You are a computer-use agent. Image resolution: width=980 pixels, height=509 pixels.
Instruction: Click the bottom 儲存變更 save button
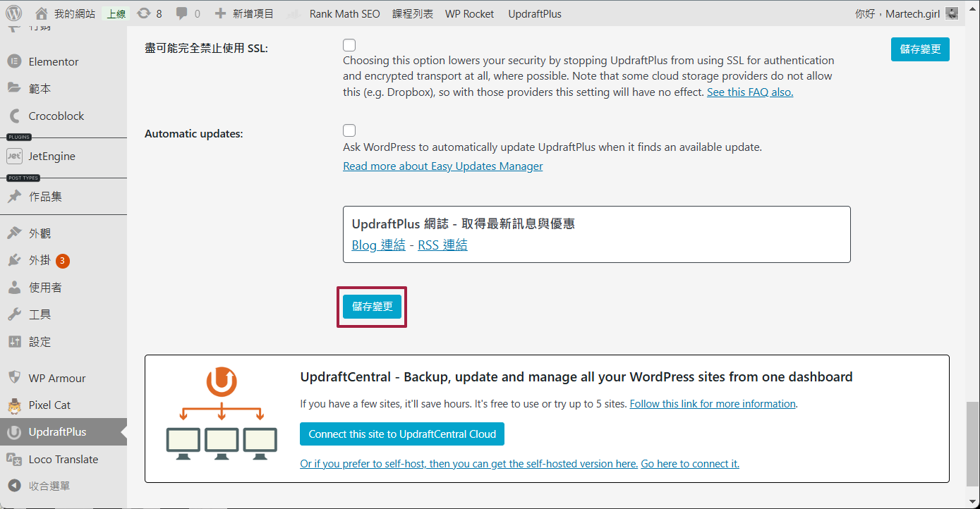tap(372, 307)
